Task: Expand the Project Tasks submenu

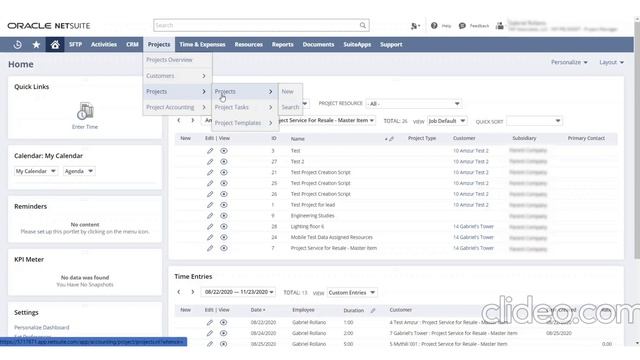Action: [x=244, y=107]
